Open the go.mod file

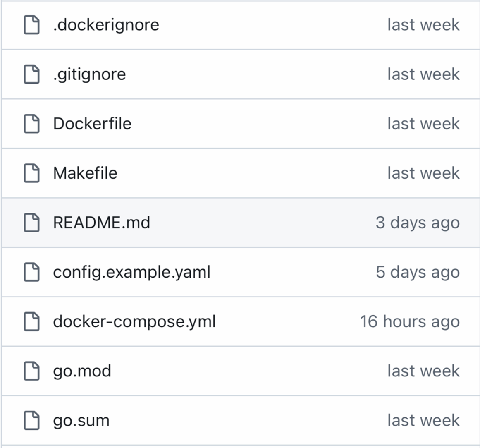pos(82,371)
